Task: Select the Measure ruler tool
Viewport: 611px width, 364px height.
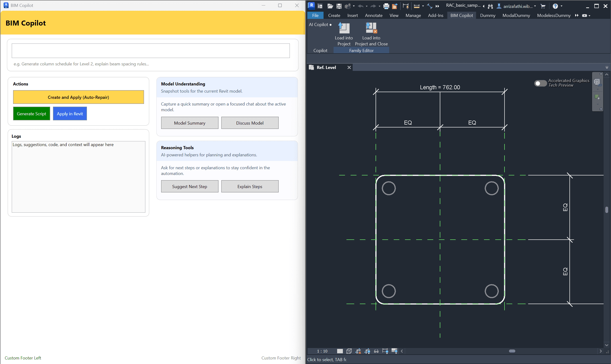Action: pos(416,6)
